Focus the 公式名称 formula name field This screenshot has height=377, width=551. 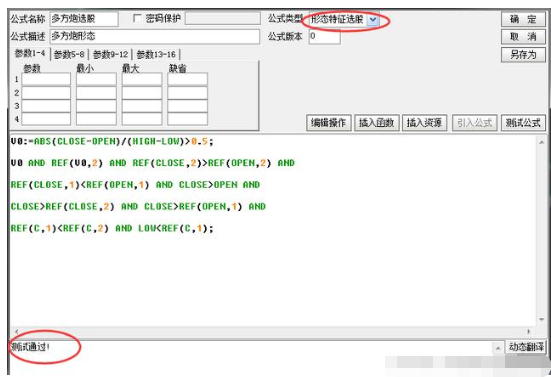(x=84, y=19)
